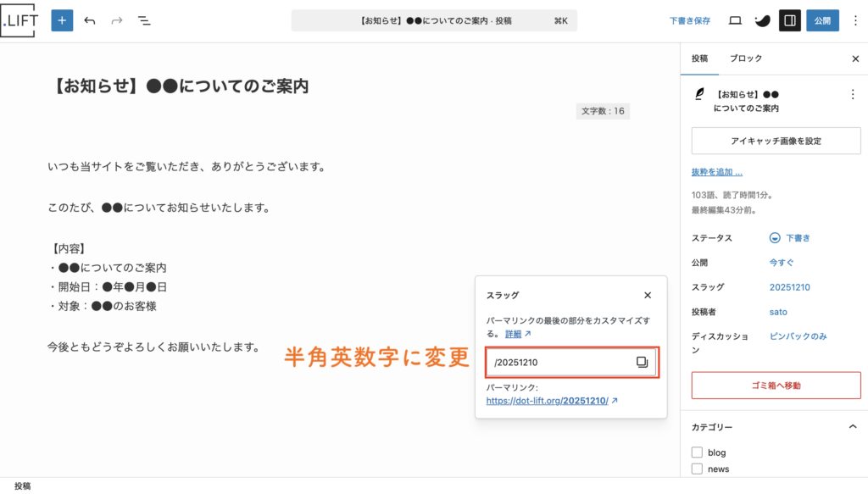Check the news category checkbox
This screenshot has width=868, height=494.
coord(697,469)
